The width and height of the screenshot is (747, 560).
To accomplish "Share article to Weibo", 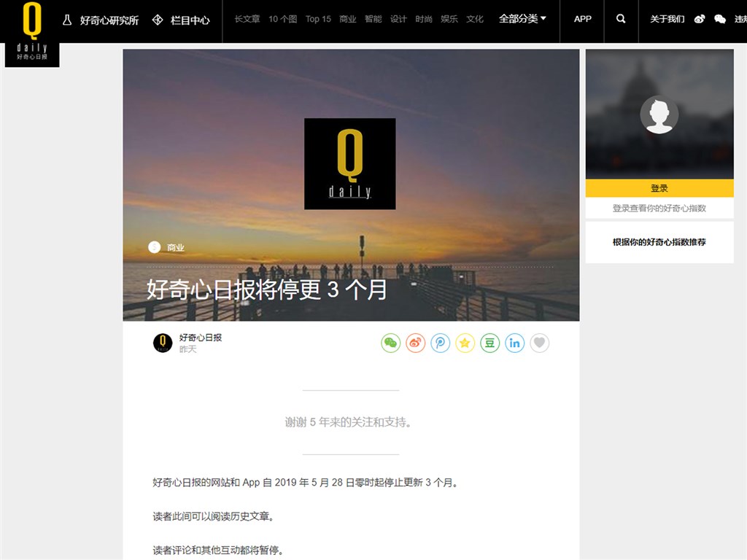I will click(415, 343).
